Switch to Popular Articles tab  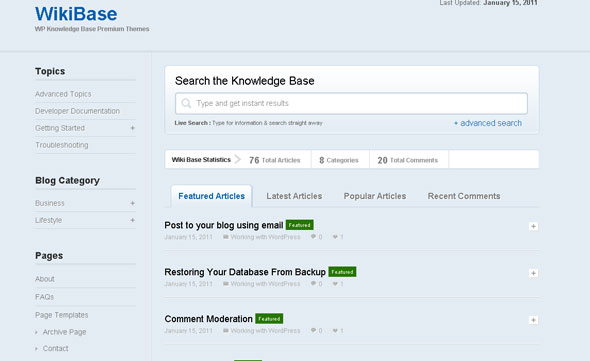tap(375, 196)
